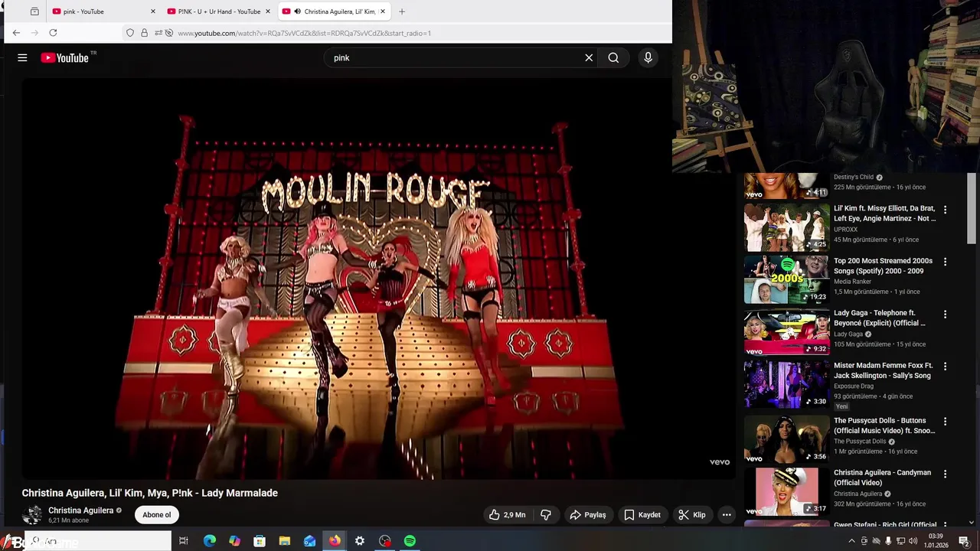
Task: Open a new browser tab
Action: click(x=402, y=11)
